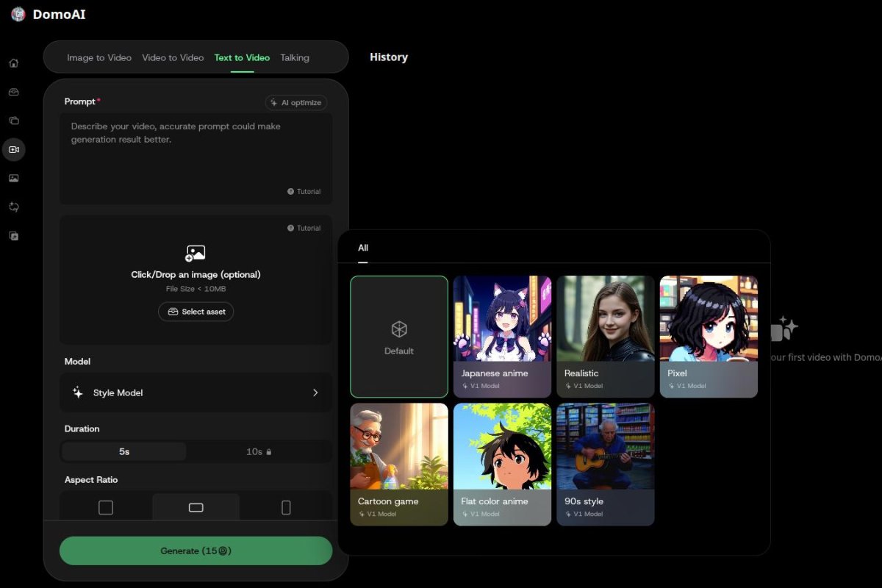Select the highlighted video generation icon in the sidebar
This screenshot has height=588, width=882.
[x=13, y=149]
